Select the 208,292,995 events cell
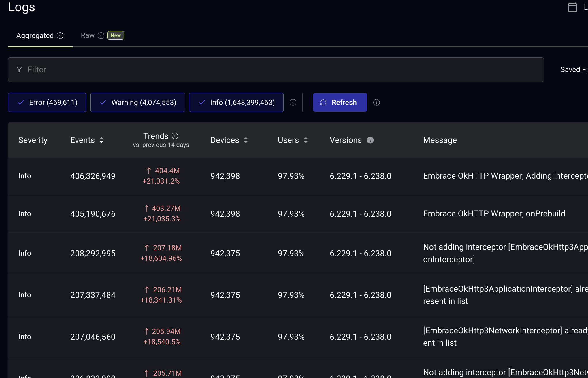 (x=93, y=253)
